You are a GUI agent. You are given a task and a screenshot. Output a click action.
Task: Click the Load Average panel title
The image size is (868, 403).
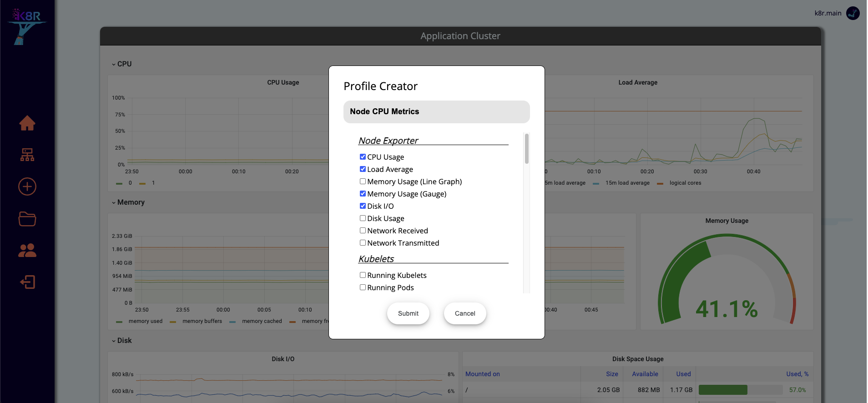click(x=638, y=82)
